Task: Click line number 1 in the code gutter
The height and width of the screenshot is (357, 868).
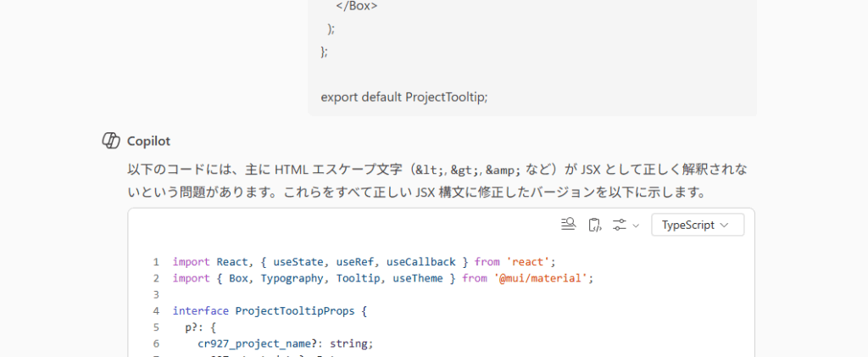Action: point(156,262)
